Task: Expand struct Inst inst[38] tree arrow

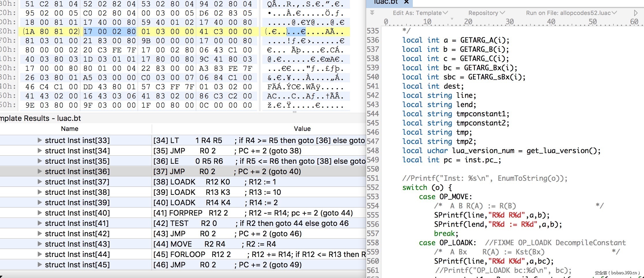Action: [x=40, y=192]
